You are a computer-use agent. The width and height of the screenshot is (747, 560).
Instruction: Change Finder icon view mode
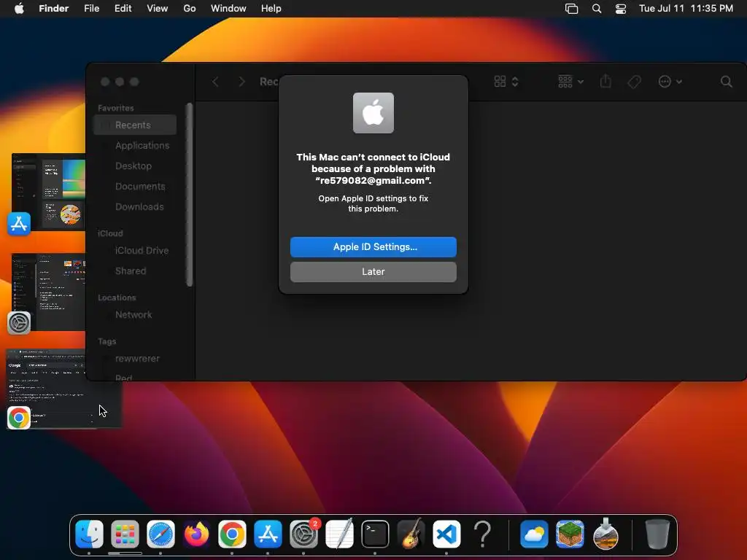[x=506, y=82]
